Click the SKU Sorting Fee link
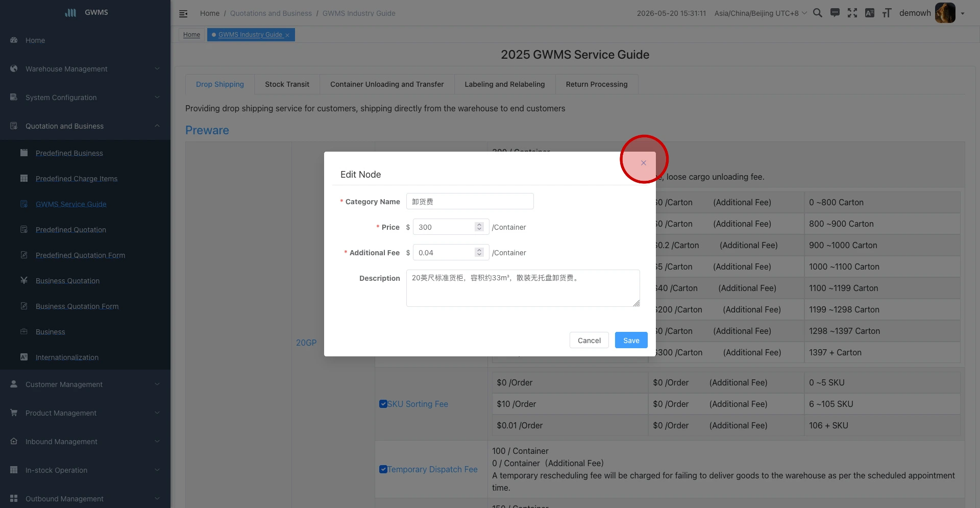980x508 pixels. pyautogui.click(x=418, y=404)
